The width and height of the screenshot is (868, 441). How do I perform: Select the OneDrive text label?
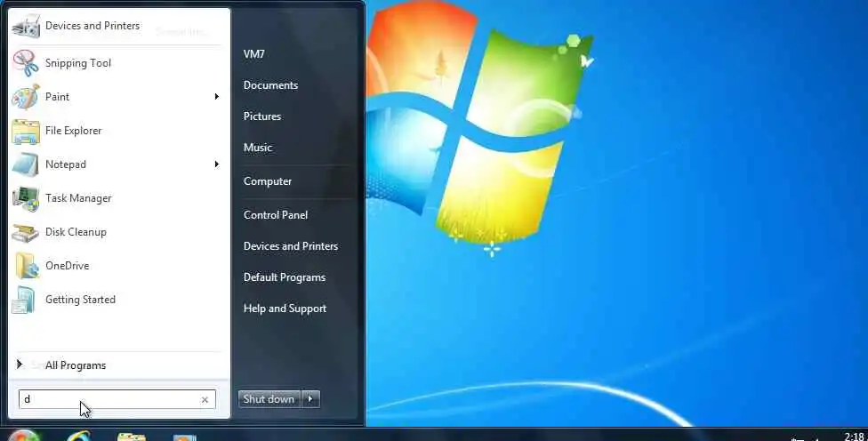[67, 266]
